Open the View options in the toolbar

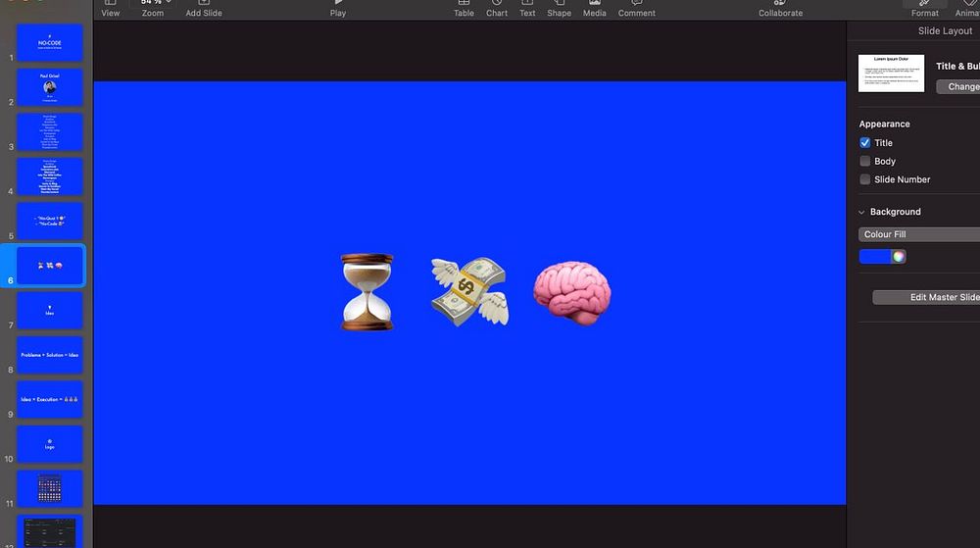pyautogui.click(x=111, y=8)
